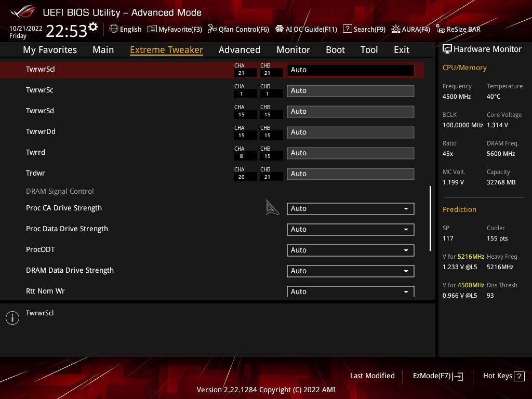
Task: Open DRAM Data Drive Strength dropdown
Action: [x=351, y=271]
